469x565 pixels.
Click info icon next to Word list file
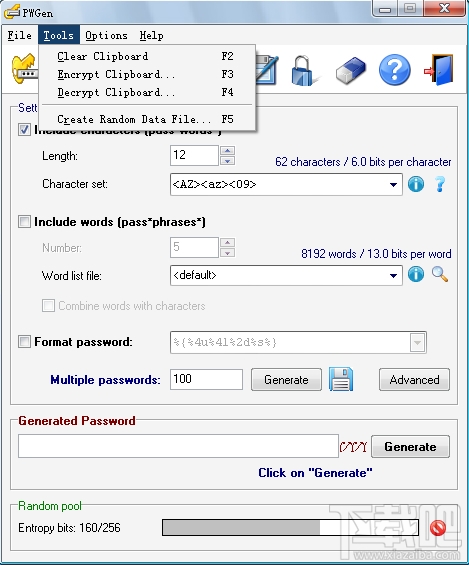416,274
